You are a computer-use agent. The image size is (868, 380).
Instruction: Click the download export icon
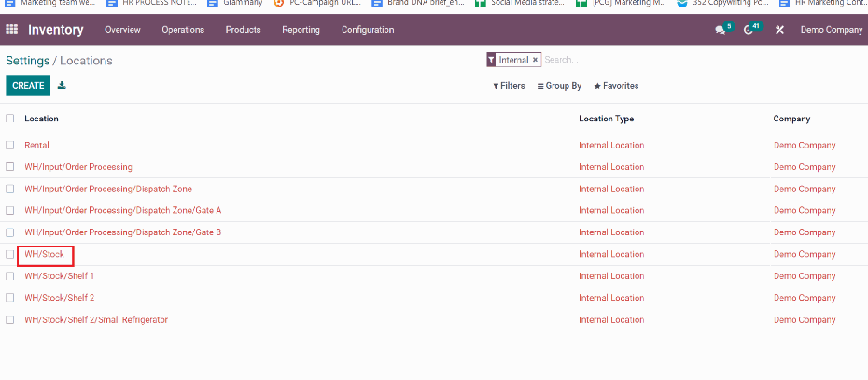62,85
